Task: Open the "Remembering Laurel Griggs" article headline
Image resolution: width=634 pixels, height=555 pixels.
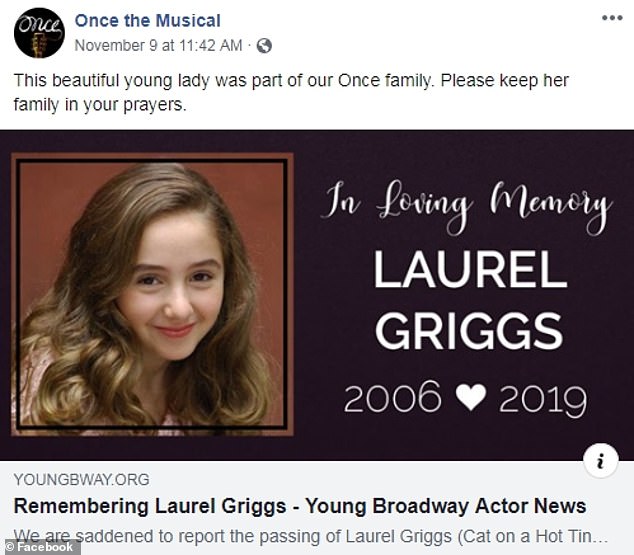Action: pos(299,505)
